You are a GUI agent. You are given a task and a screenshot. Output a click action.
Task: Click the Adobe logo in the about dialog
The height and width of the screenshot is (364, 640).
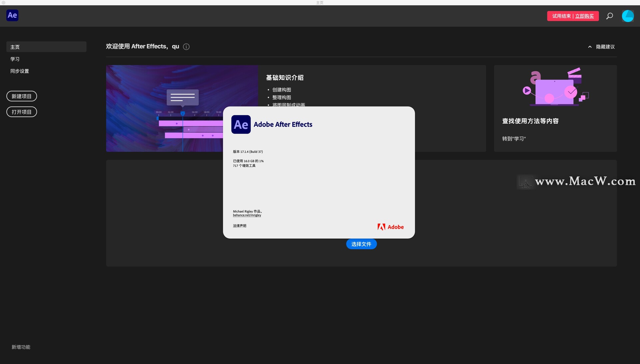coord(390,227)
